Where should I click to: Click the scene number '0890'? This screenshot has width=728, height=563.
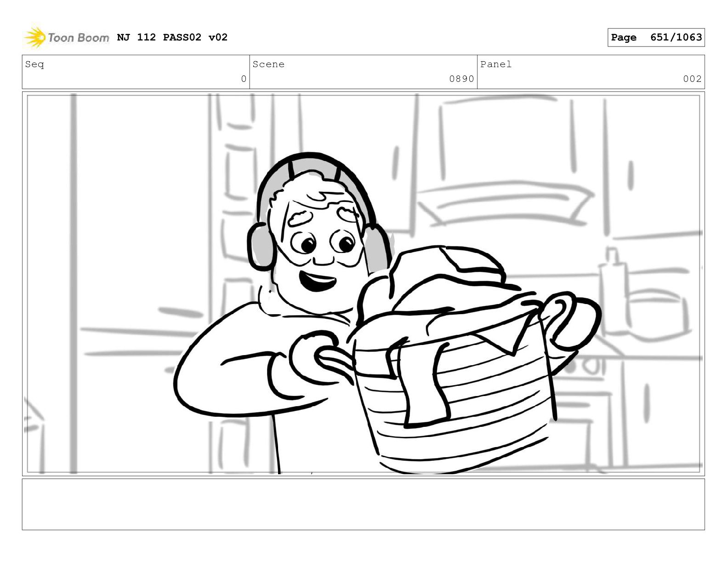[461, 79]
